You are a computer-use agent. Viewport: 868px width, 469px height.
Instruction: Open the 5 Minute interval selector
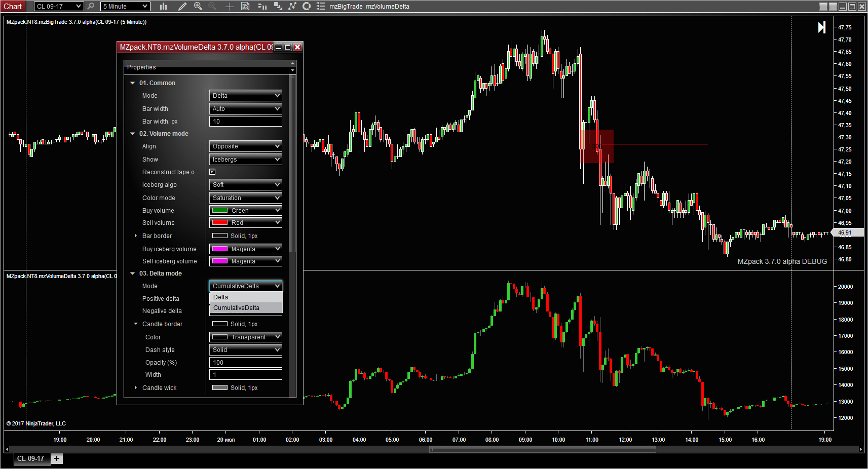coord(125,6)
